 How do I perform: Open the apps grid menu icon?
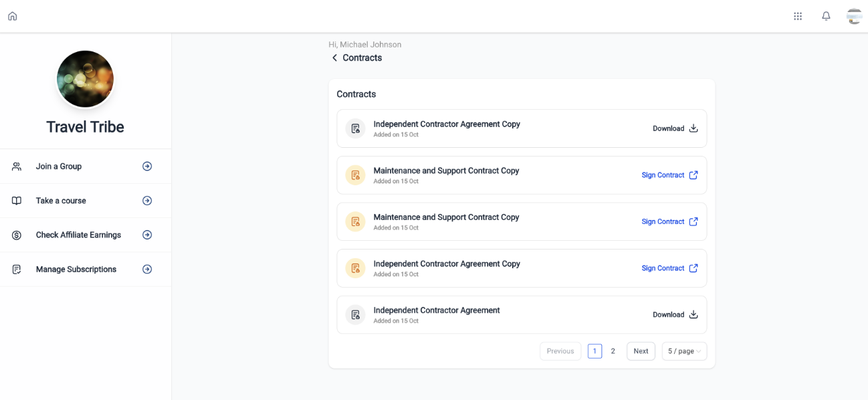tap(798, 16)
